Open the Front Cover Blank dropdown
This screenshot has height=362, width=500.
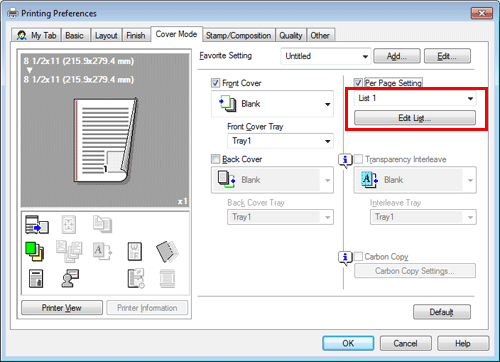[x=272, y=104]
